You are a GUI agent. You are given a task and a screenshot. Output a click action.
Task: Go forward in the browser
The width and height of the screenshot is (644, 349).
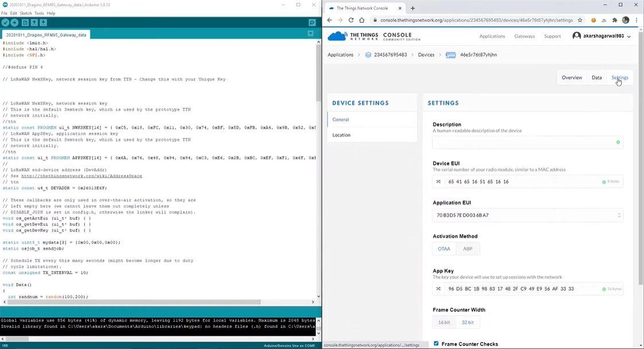(340, 20)
